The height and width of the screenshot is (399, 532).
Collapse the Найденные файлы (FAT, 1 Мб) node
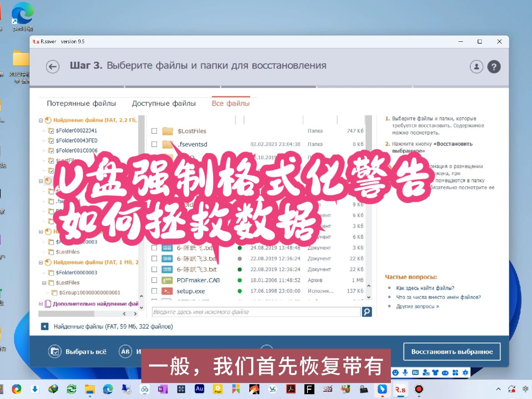tap(41, 262)
